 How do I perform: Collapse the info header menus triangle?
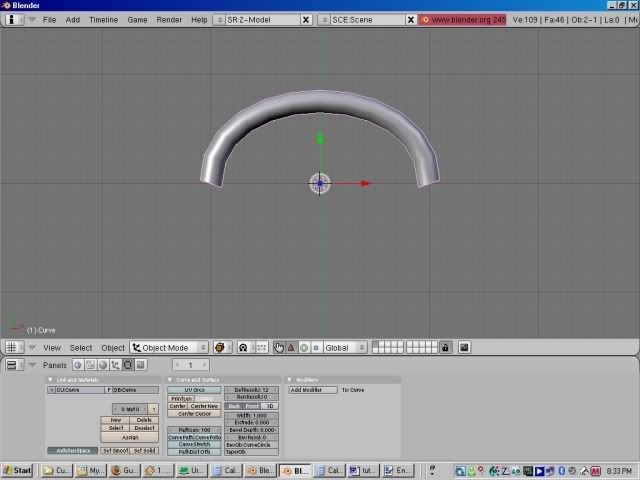pos(32,20)
